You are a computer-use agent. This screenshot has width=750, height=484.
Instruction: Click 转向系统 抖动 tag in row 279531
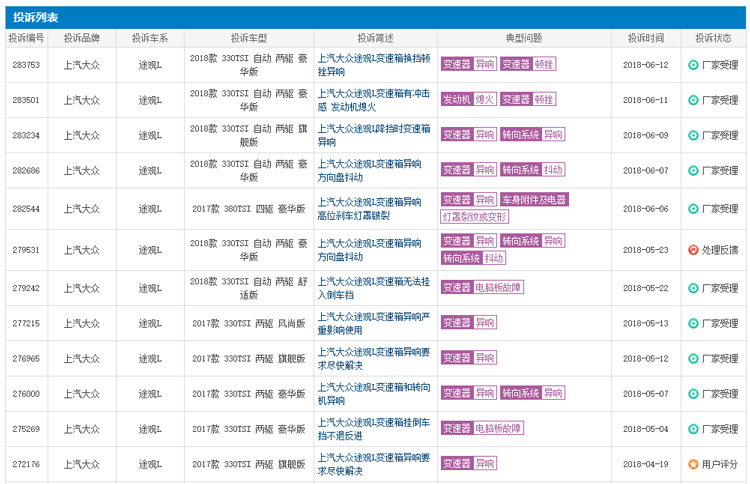tap(473, 258)
